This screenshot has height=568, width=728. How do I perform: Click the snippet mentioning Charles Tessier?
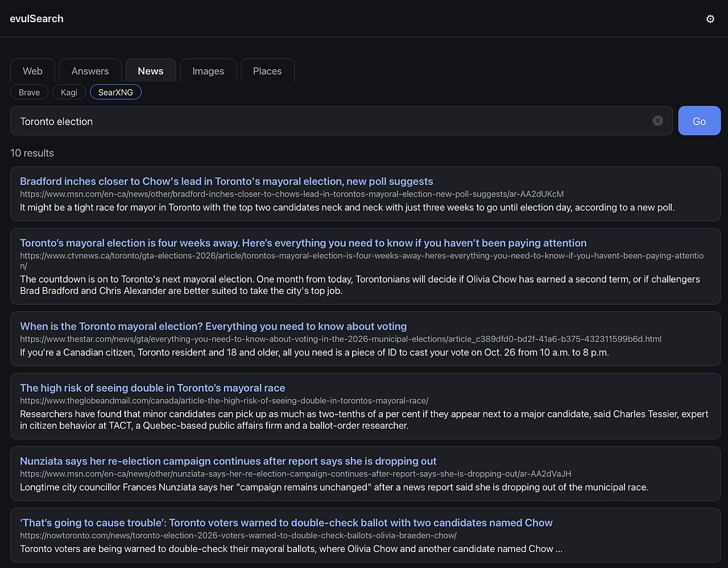pos(364,420)
